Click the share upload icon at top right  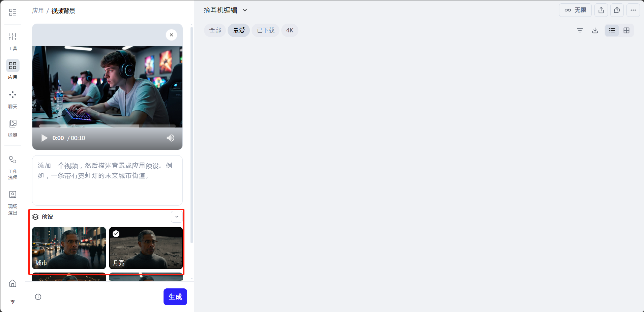601,10
